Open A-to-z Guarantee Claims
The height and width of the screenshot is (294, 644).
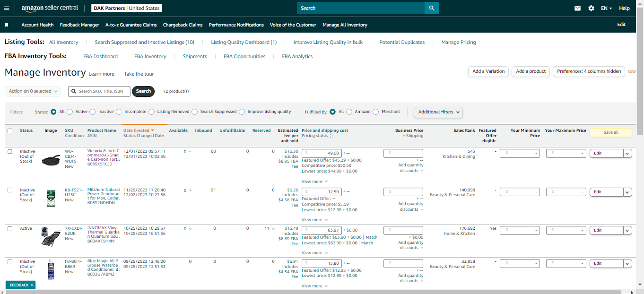[131, 25]
